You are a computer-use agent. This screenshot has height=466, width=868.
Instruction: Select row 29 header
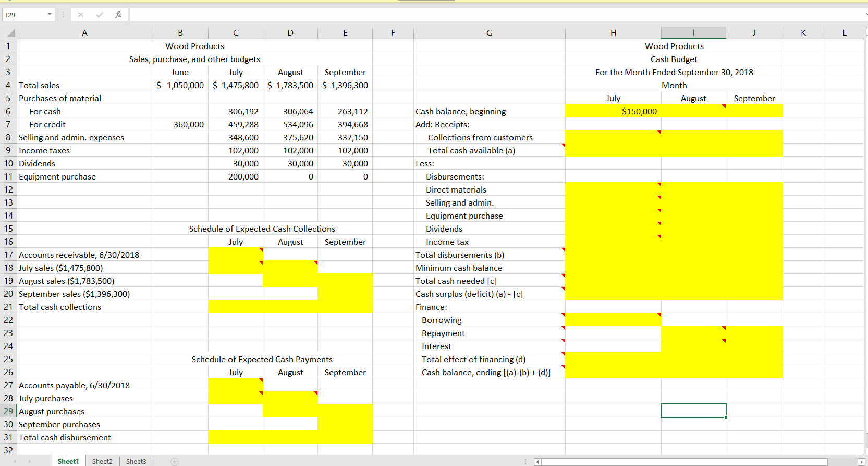(x=8, y=411)
